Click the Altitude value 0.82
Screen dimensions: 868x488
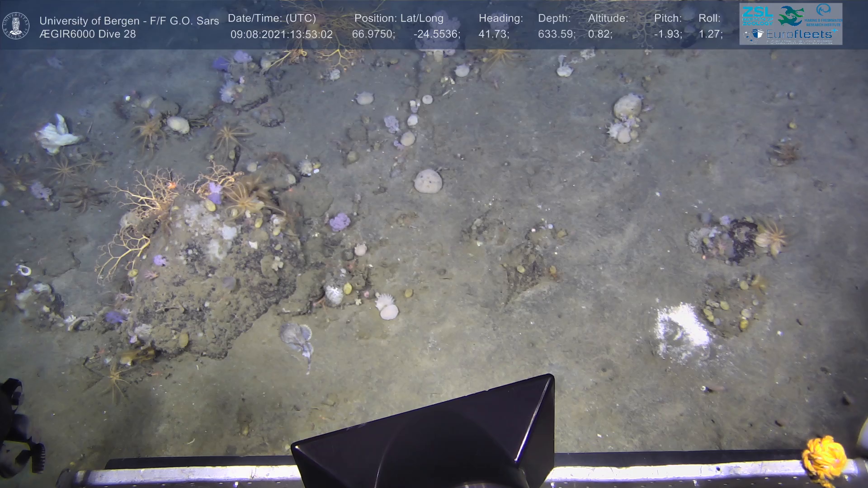[x=599, y=34]
